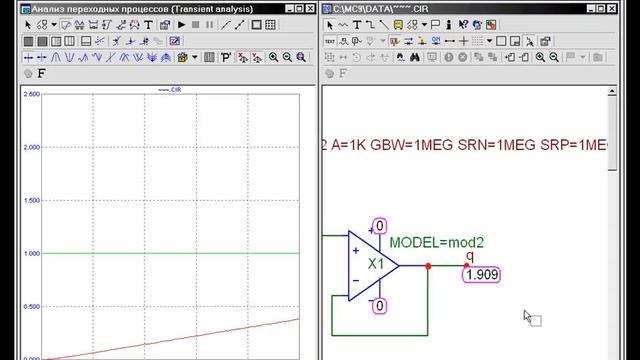The height and width of the screenshot is (360, 640).
Task: Click the Info 'i' mode icon
Action: 449,25
